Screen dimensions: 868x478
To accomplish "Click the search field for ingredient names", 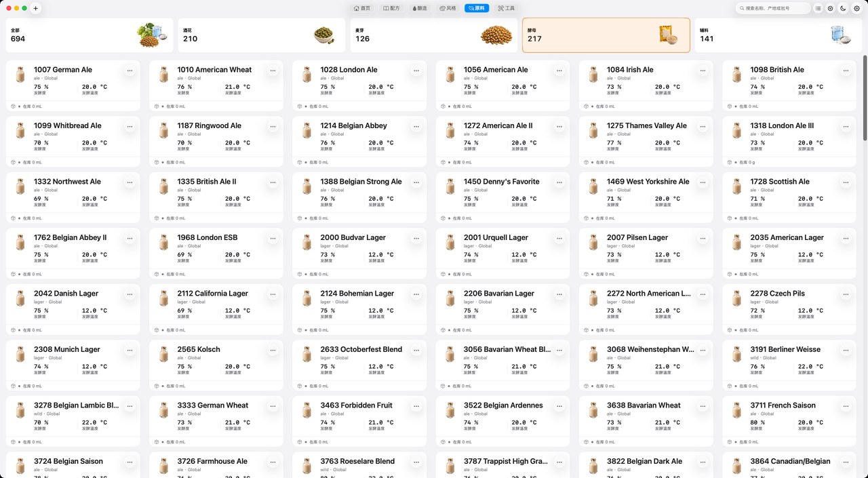I will (773, 8).
